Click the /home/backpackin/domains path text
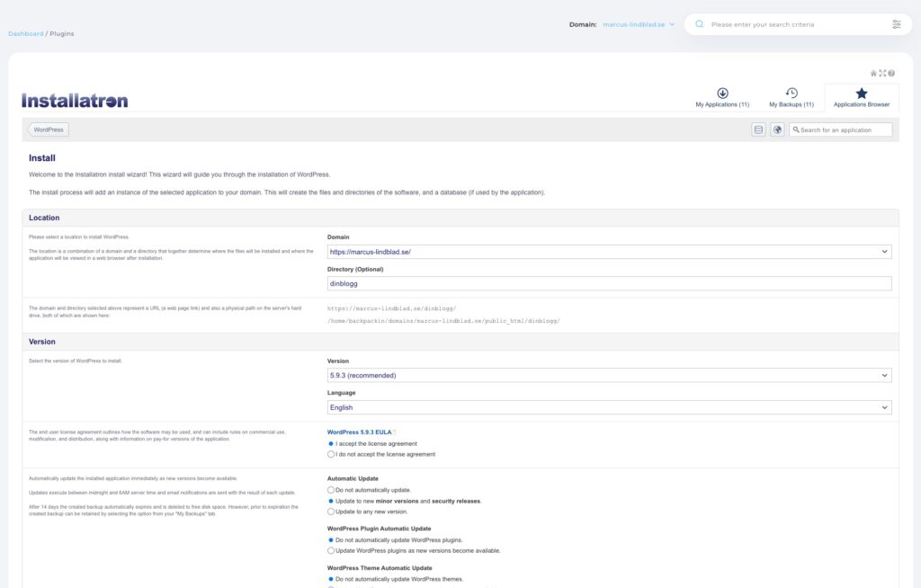 443,321
